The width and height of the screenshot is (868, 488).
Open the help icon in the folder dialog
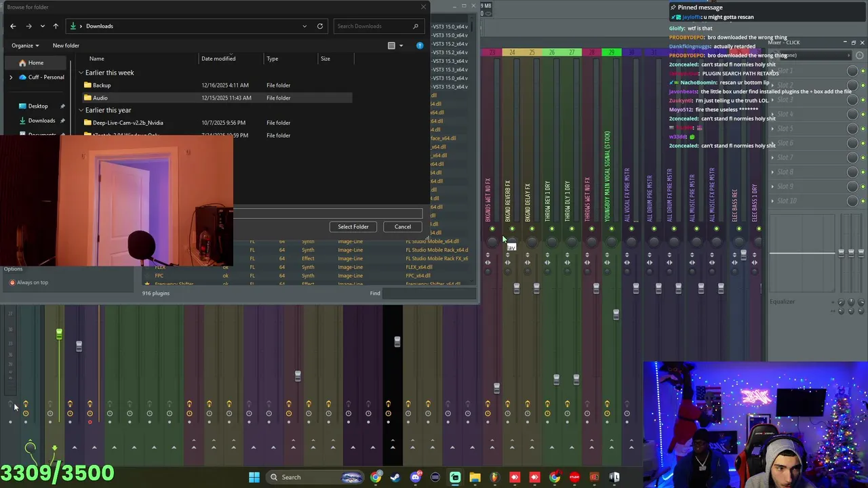tap(420, 45)
